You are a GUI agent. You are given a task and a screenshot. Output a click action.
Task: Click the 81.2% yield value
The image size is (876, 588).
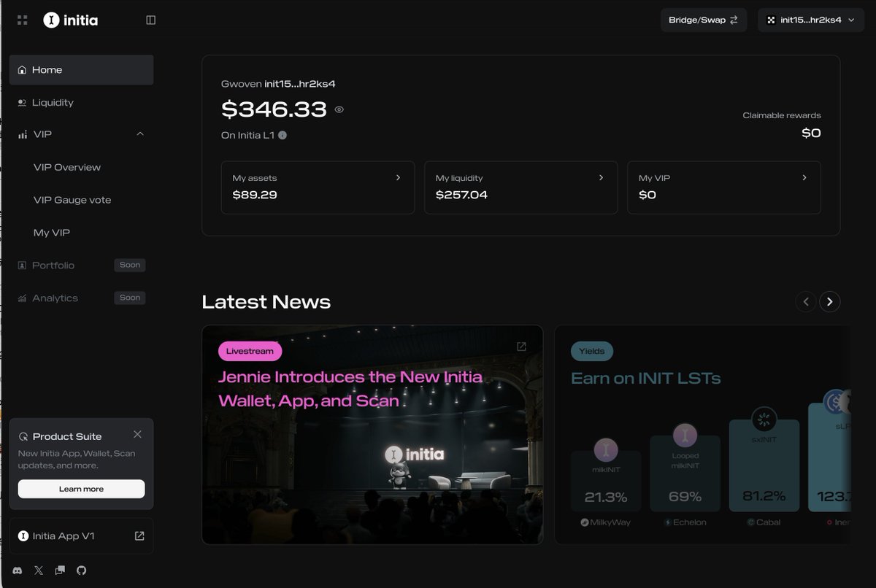[764, 496]
